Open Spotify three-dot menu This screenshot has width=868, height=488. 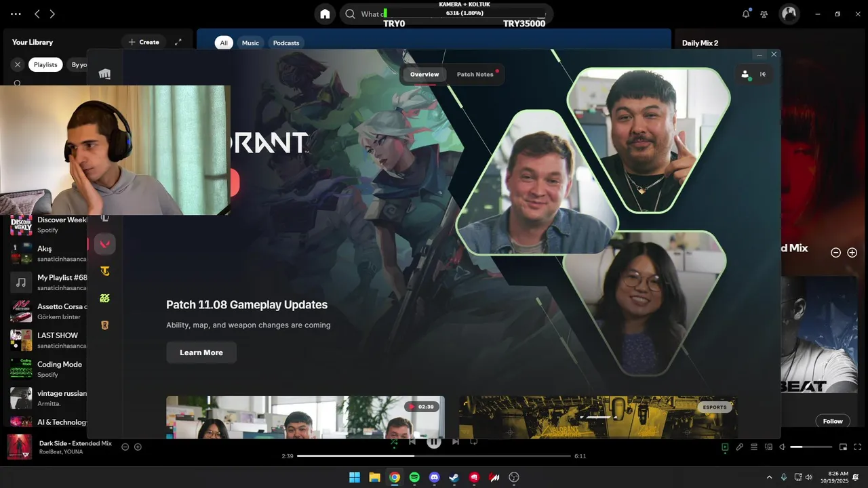click(x=16, y=14)
